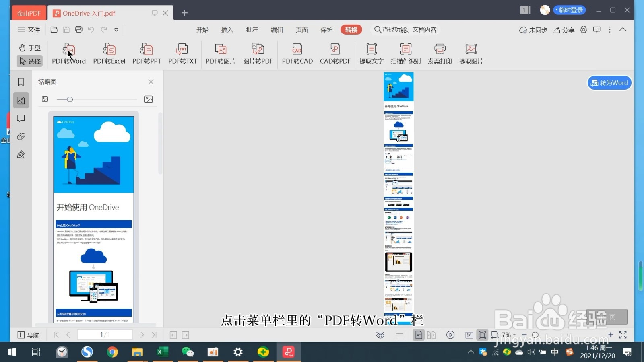This screenshot has width=644, height=362.
Task: Click the 提取文字 tool
Action: tap(371, 54)
